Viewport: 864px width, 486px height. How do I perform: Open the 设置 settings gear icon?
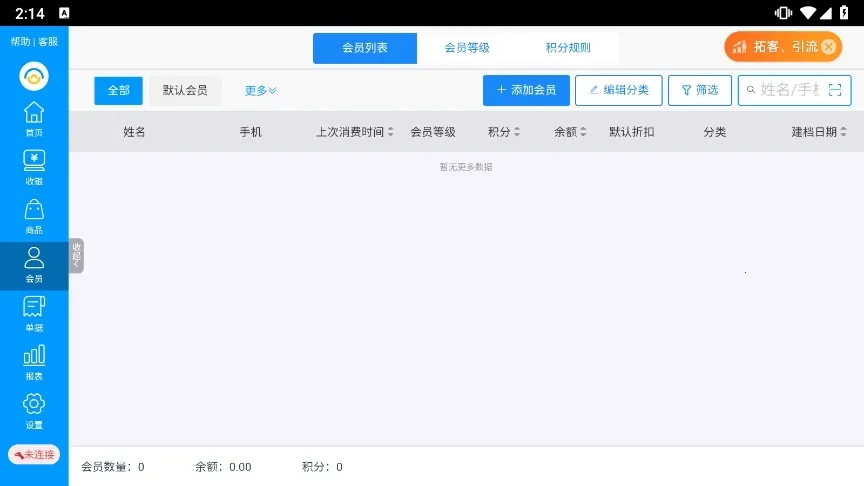pyautogui.click(x=34, y=410)
